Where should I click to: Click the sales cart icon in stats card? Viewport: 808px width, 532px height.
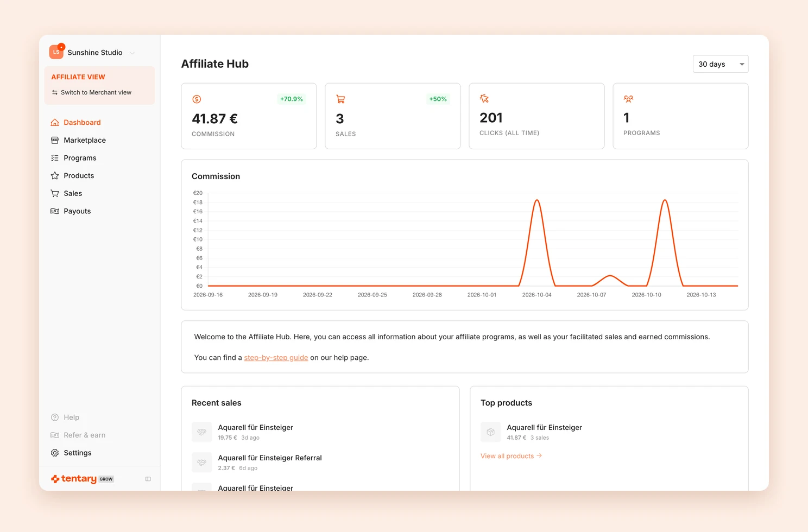coord(340,99)
